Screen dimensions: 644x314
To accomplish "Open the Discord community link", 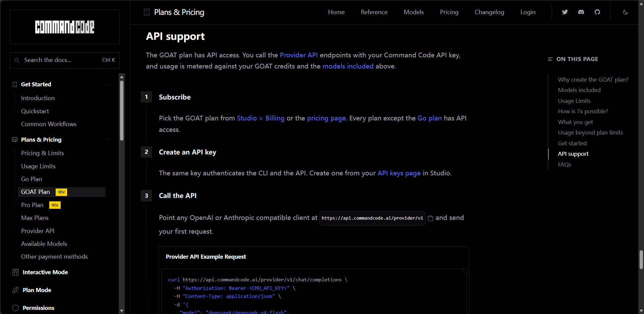I will pos(581,12).
